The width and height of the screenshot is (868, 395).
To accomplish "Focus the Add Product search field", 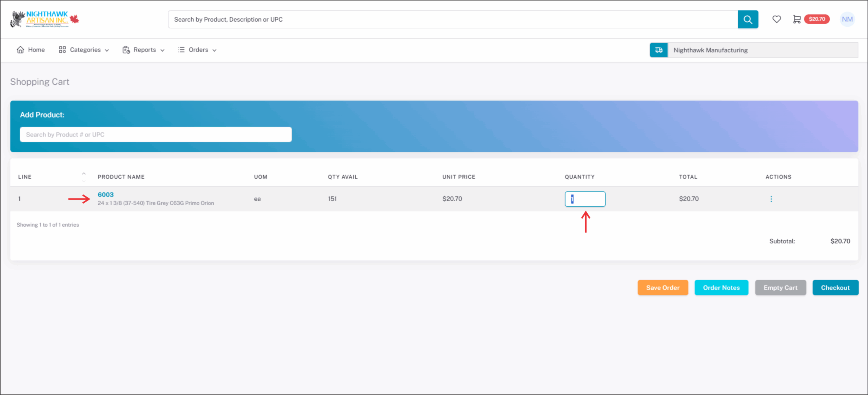I will 156,134.
